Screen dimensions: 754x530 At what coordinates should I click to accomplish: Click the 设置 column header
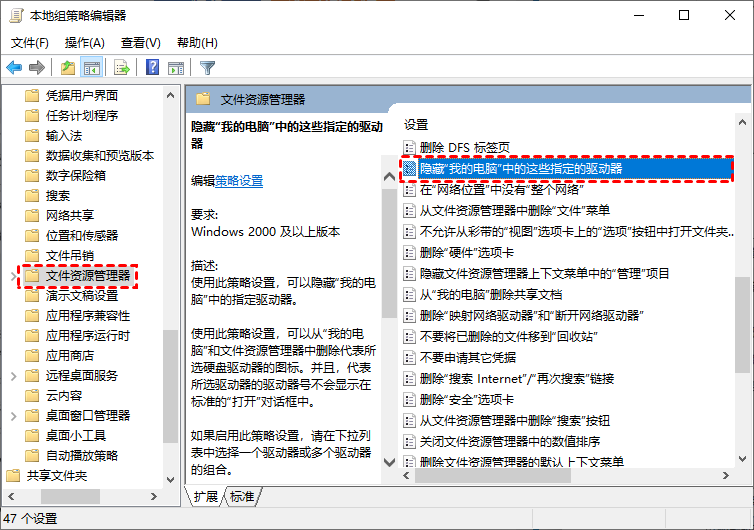pyautogui.click(x=416, y=125)
